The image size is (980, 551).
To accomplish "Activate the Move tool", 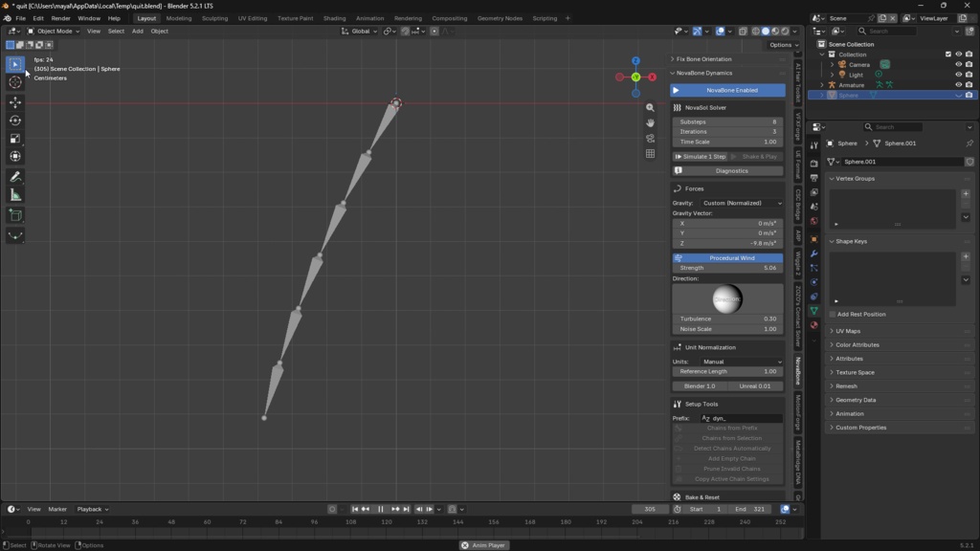I will tap(15, 102).
